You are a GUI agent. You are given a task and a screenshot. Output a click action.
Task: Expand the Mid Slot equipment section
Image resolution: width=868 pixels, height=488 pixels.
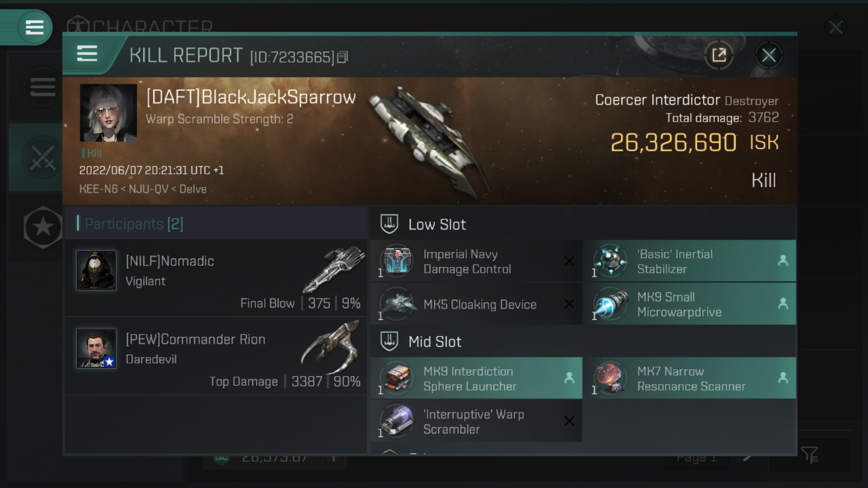(x=434, y=342)
